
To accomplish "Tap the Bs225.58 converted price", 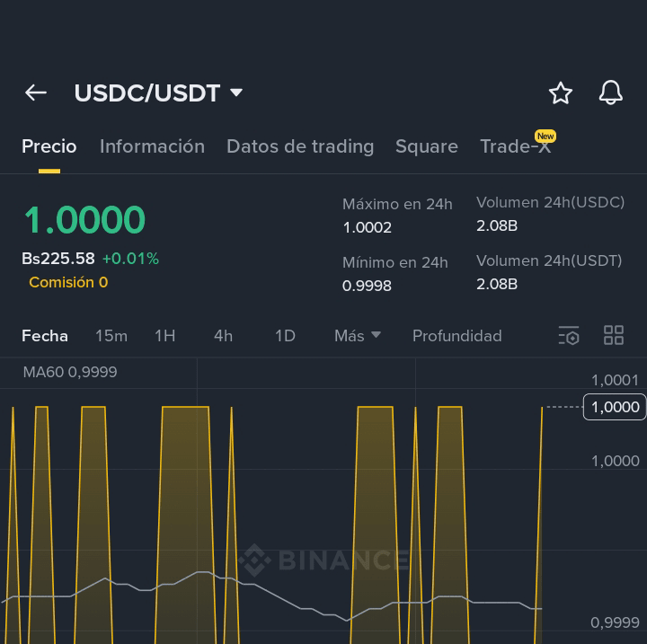I will pos(58,259).
